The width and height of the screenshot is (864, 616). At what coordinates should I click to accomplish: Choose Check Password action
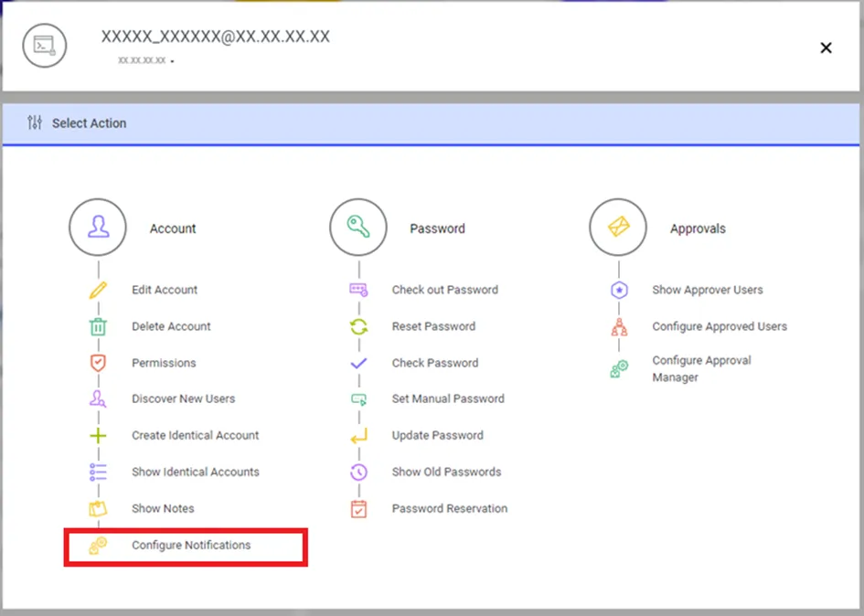[435, 363]
